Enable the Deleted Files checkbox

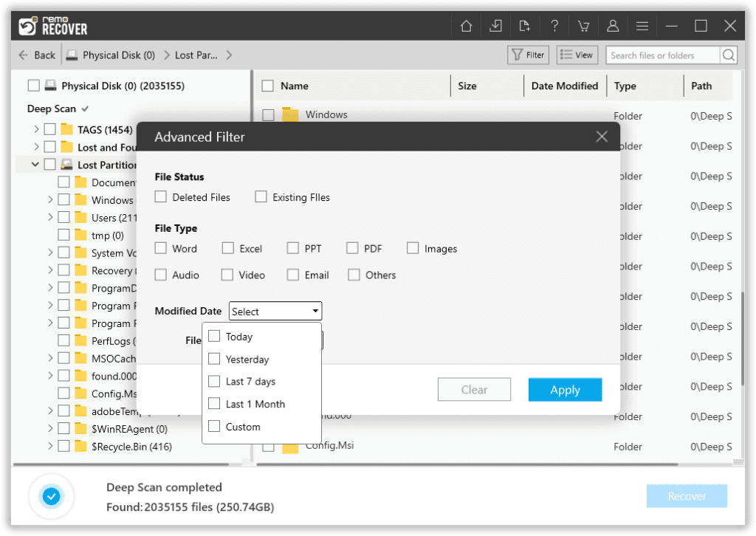pyautogui.click(x=160, y=197)
